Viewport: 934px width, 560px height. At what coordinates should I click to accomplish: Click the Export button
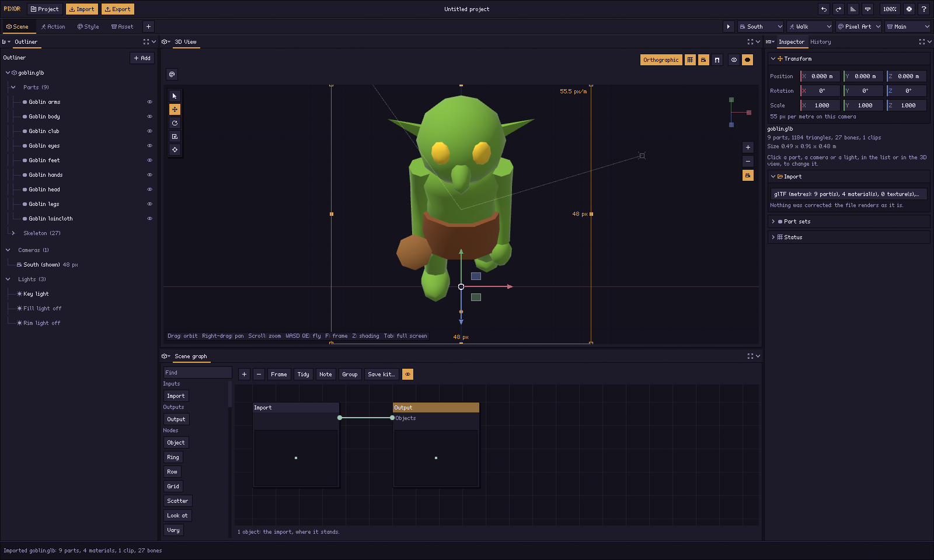coord(118,9)
